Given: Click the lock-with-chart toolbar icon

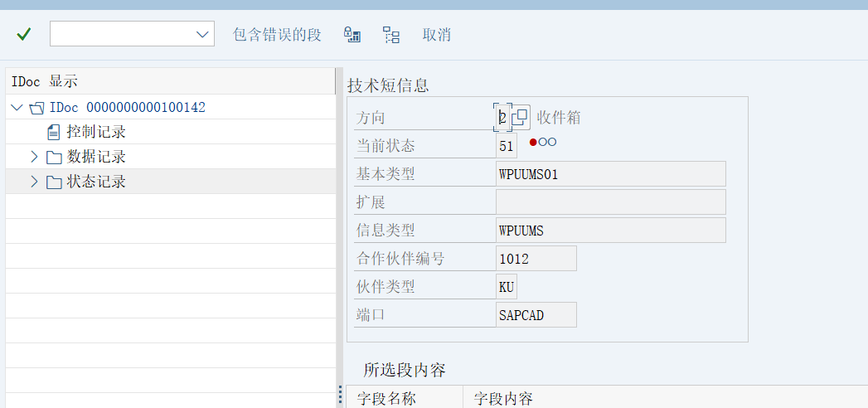Looking at the screenshot, I should tap(352, 35).
